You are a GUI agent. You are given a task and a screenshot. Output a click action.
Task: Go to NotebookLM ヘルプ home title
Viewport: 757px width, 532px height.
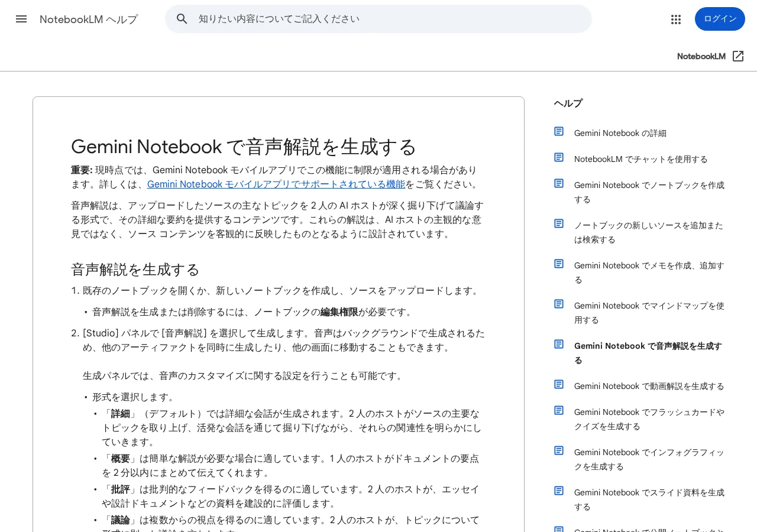point(89,19)
